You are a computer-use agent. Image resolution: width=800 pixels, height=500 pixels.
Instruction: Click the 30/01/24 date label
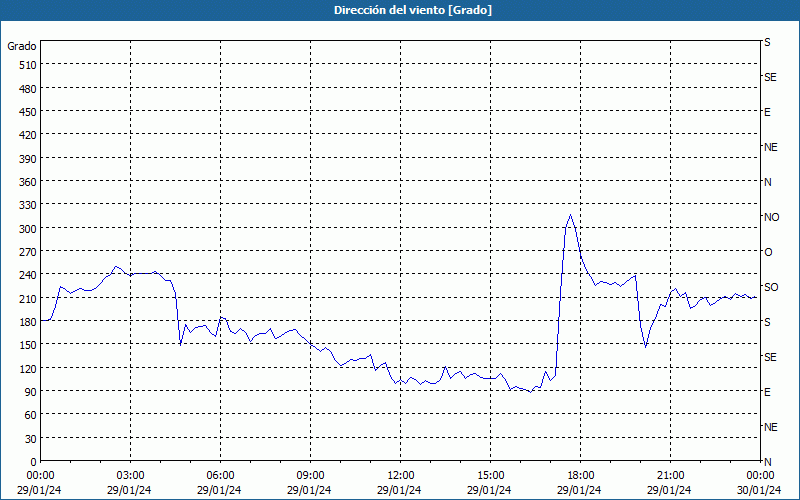[x=759, y=490]
